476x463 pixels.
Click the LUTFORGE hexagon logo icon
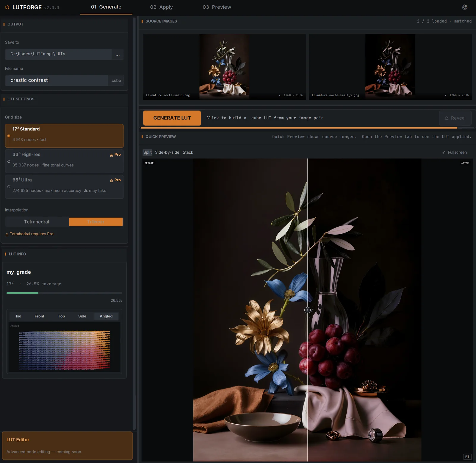pyautogui.click(x=7, y=7)
